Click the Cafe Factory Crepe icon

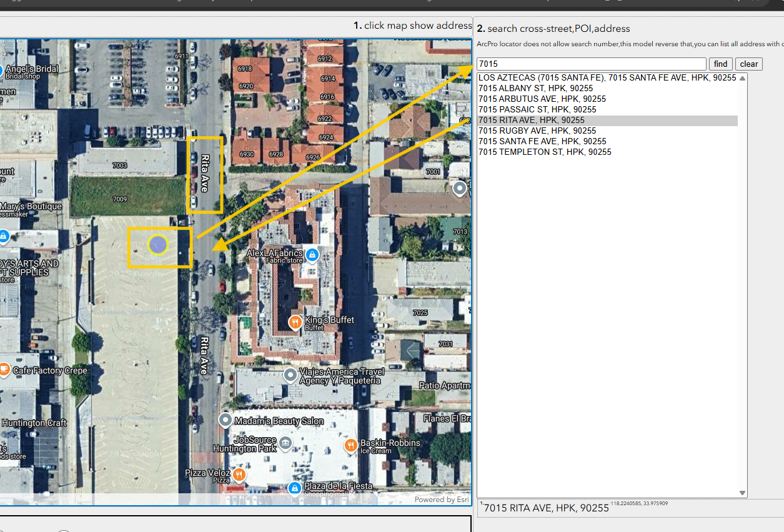[4, 370]
